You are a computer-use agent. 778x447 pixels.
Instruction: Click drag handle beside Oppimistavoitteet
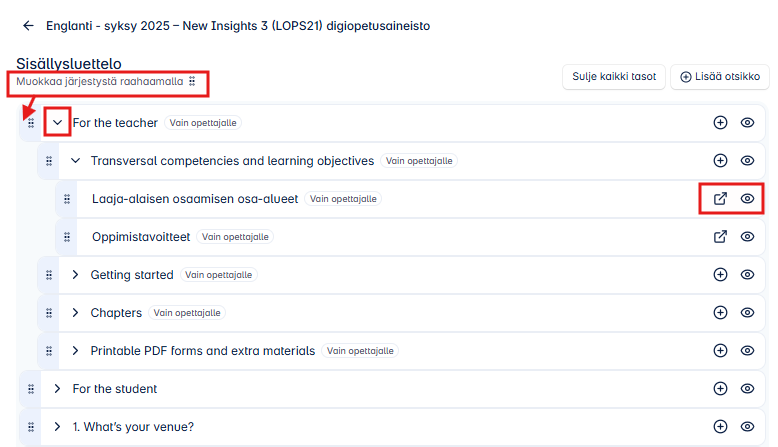(x=67, y=237)
